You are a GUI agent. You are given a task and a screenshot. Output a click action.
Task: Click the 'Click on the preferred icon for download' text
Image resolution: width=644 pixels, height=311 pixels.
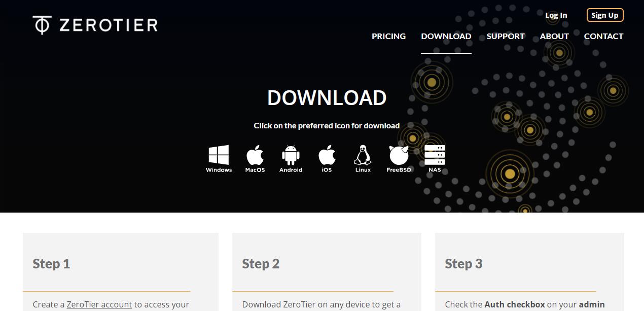tap(327, 125)
